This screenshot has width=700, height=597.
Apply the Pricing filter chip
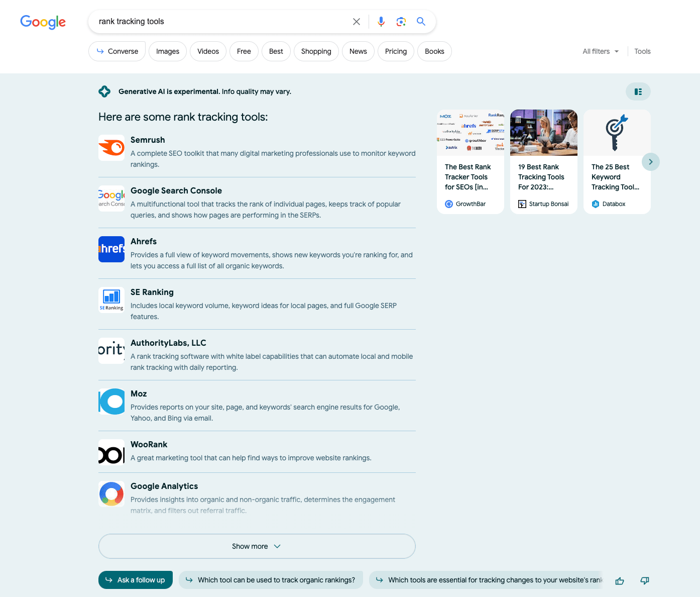396,51
